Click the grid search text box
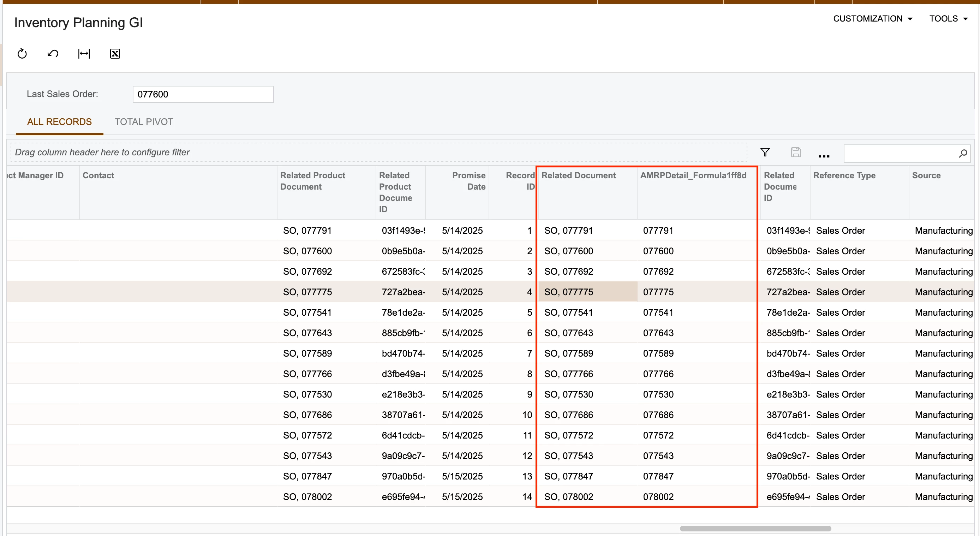This screenshot has width=980, height=536. (900, 154)
